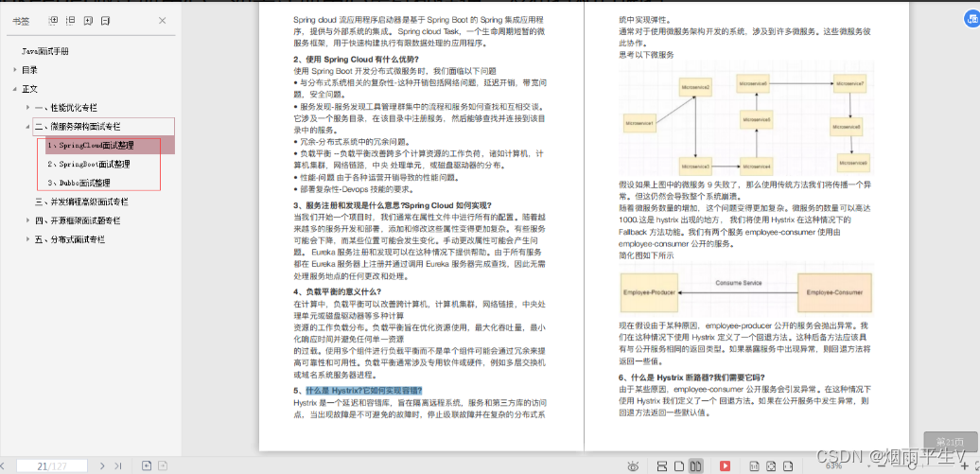980x474 pixels.
Task: Switch to single page layout
Action: tap(679, 465)
